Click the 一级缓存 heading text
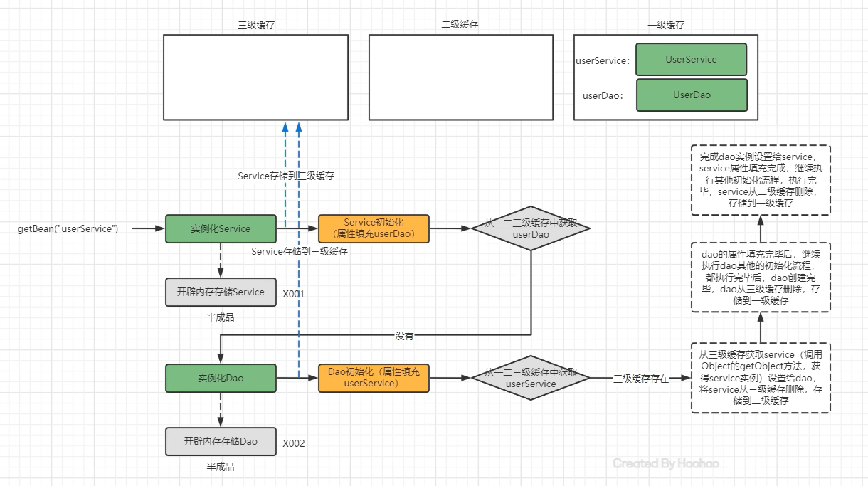 tap(666, 24)
